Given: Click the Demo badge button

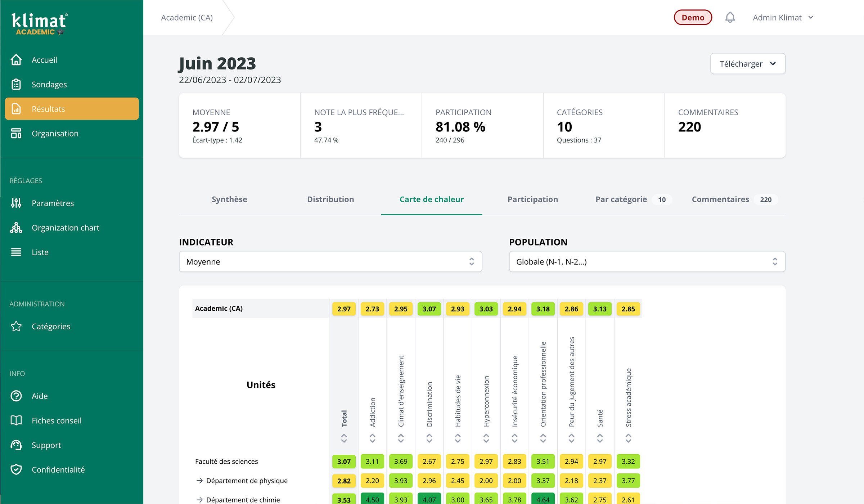Looking at the screenshot, I should point(693,17).
